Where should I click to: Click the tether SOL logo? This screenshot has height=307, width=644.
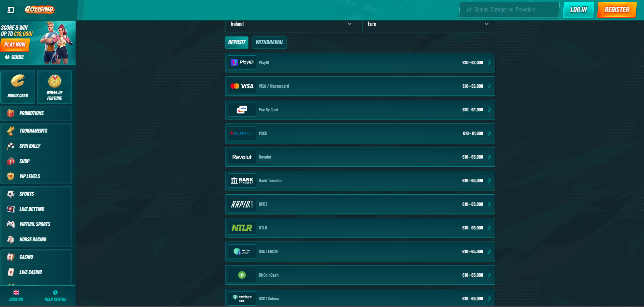242,299
